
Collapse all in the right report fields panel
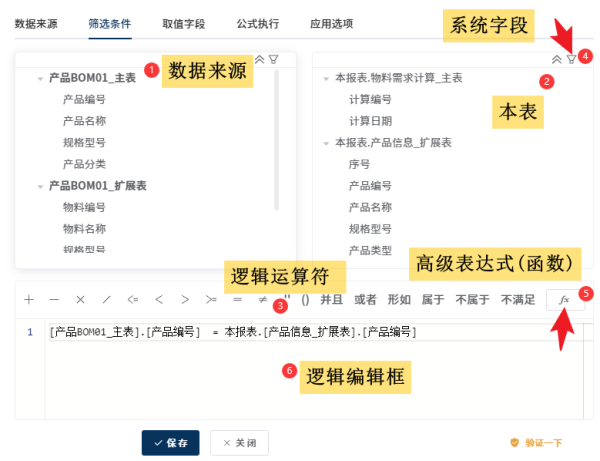557,59
